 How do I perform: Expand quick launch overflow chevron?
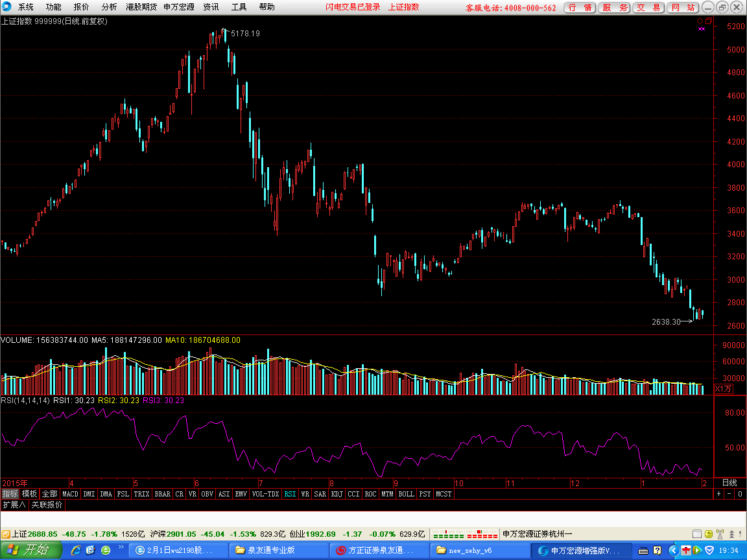pyautogui.click(x=121, y=547)
